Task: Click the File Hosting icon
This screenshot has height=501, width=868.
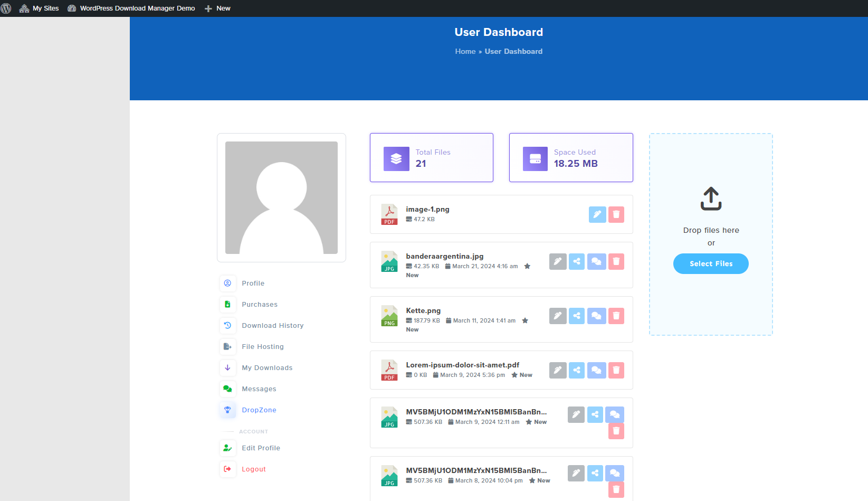Action: click(x=227, y=346)
